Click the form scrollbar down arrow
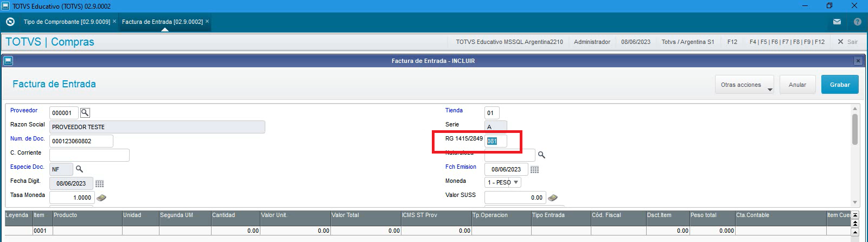 click(x=855, y=202)
